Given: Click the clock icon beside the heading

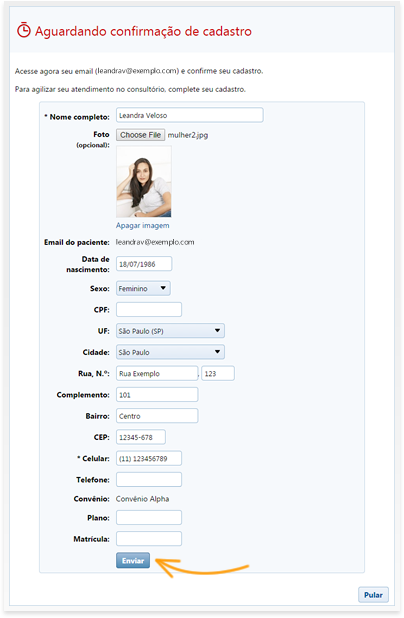Looking at the screenshot, I should [x=24, y=31].
